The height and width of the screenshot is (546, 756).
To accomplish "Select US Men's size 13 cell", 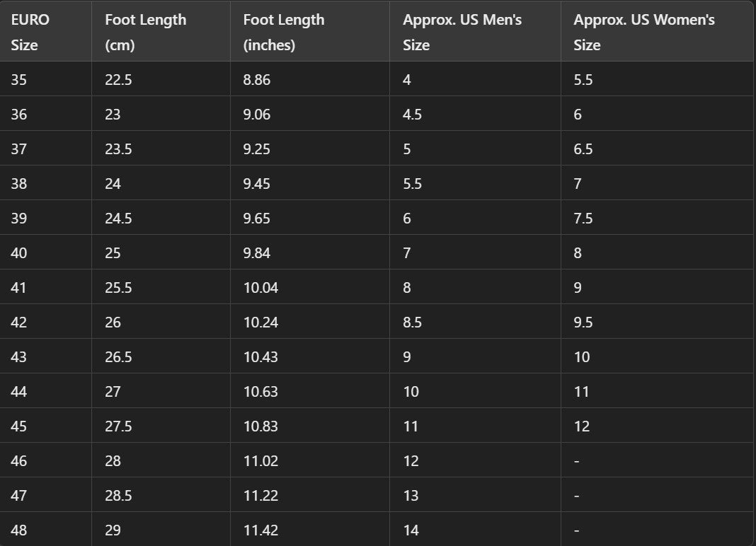I will (x=411, y=496).
